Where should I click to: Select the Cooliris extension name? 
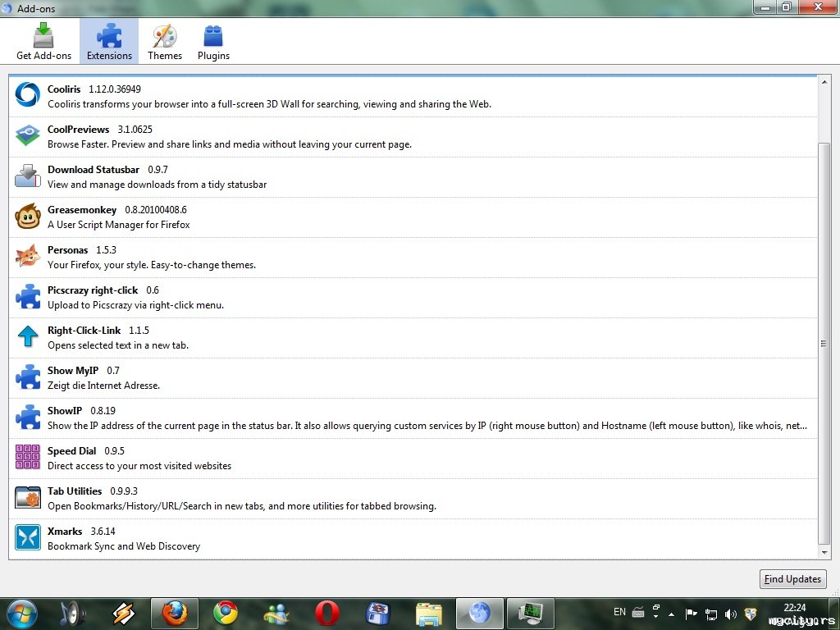tap(64, 89)
